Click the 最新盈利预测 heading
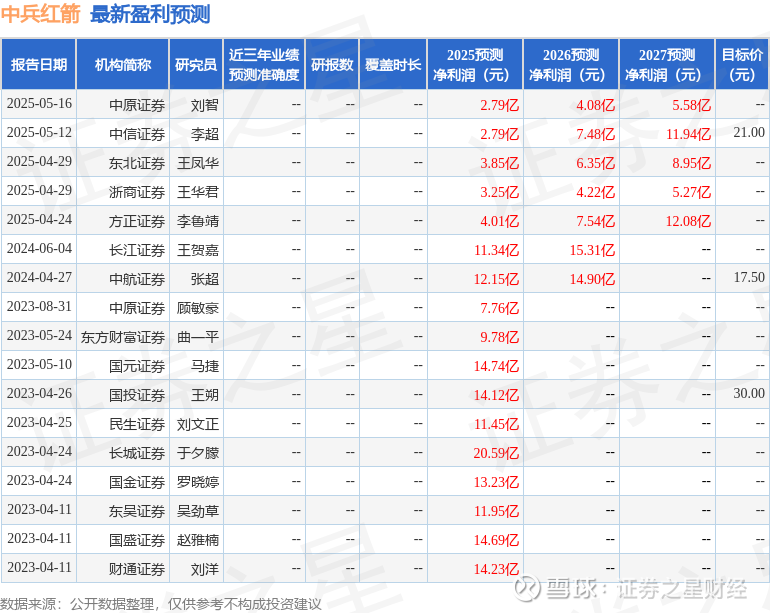 [x=150, y=15]
